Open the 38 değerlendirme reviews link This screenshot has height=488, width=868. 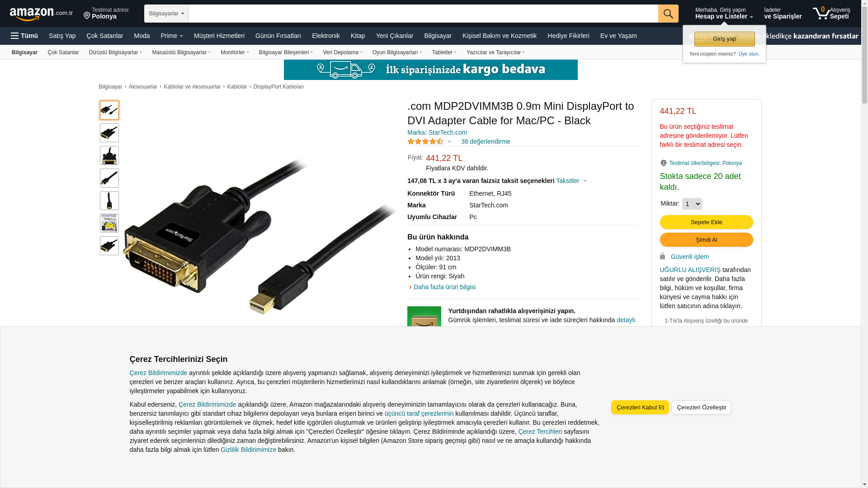[486, 141]
